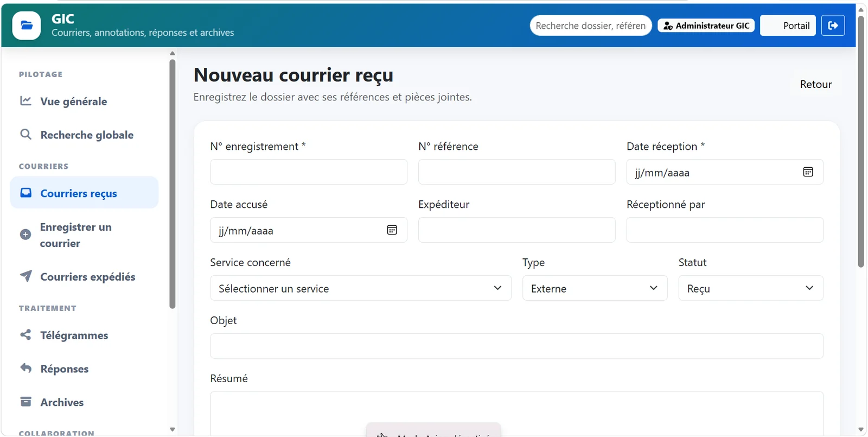
Task: Focus the Date réception date field
Action: click(725, 172)
